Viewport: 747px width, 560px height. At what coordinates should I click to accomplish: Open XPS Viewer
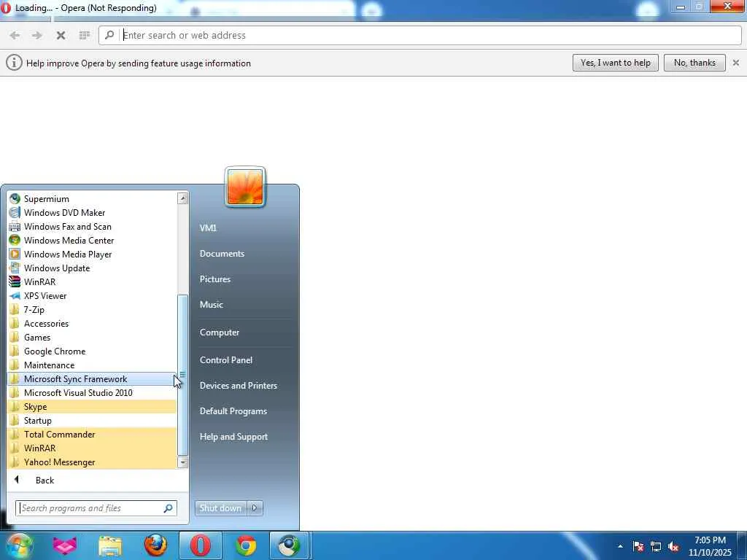pos(92,296)
